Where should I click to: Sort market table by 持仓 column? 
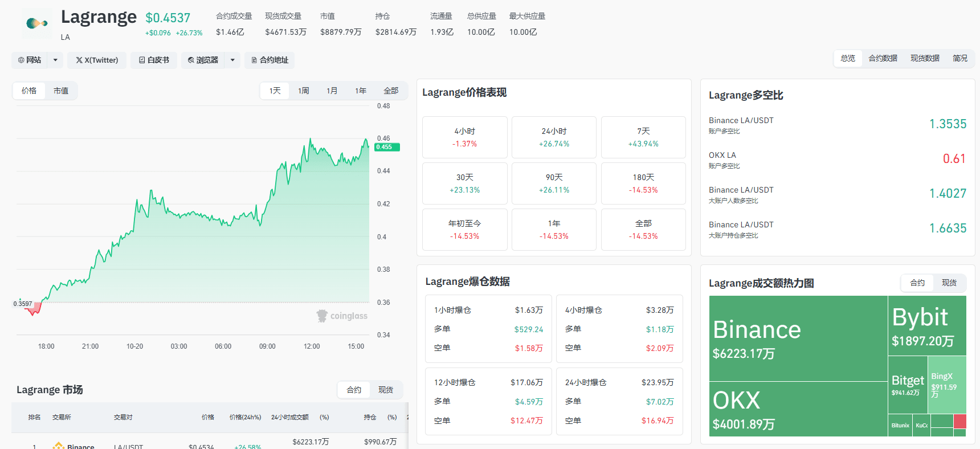(x=370, y=417)
